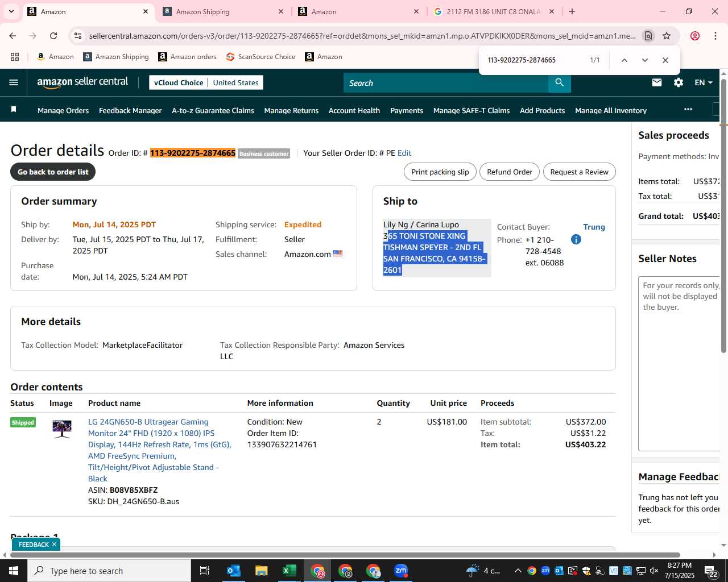Click the Windows taskbar search box
The image size is (728, 582).
click(109, 571)
